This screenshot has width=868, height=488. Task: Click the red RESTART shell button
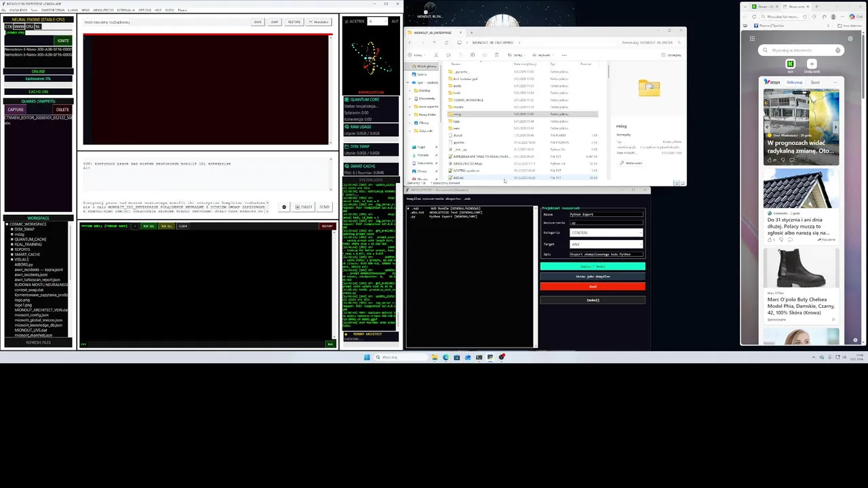(328, 226)
